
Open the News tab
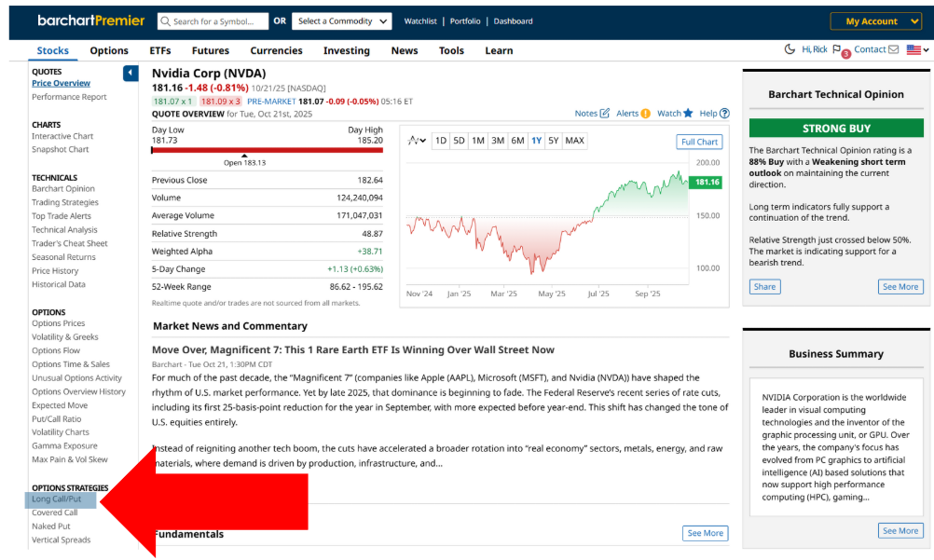(x=405, y=50)
